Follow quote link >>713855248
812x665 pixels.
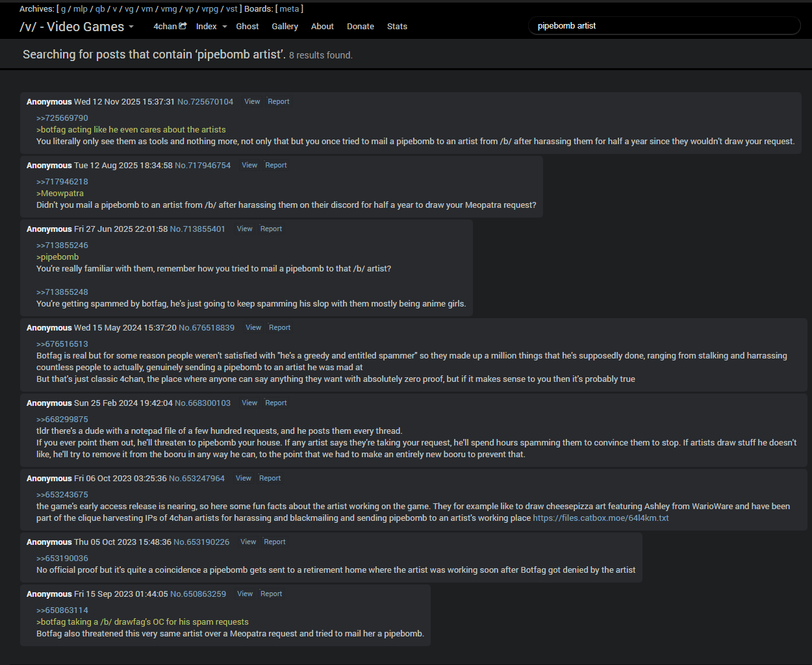click(62, 292)
